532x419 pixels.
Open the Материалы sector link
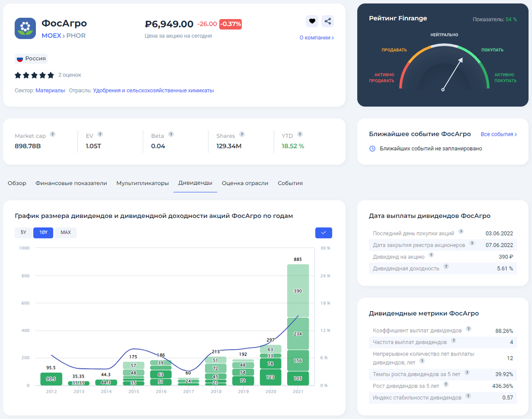click(x=50, y=91)
